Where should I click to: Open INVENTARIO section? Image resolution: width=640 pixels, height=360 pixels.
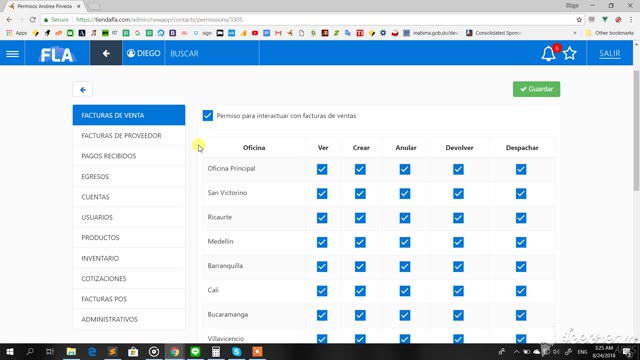tap(129, 258)
